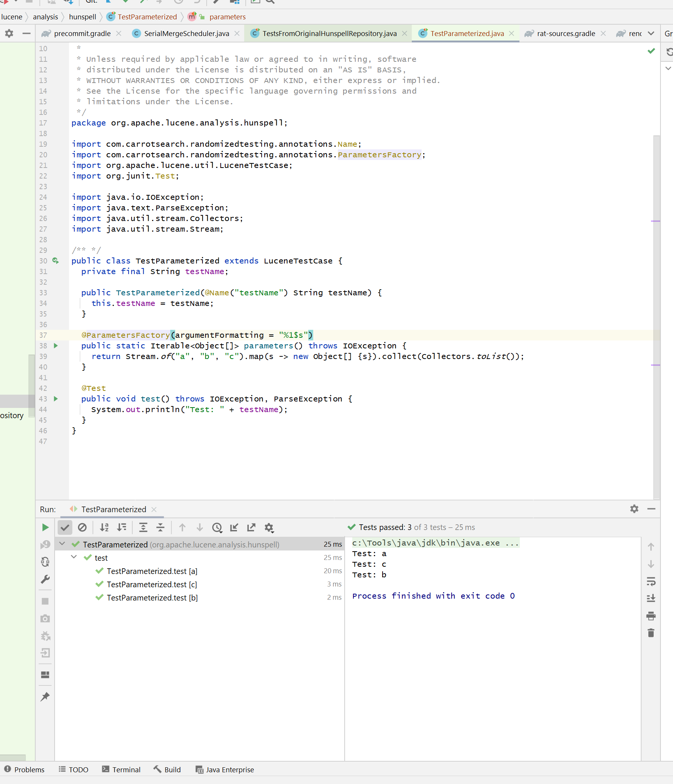Expand Gradle panel chevron on right edge
Image resolution: width=673 pixels, height=784 pixels.
coord(668,68)
